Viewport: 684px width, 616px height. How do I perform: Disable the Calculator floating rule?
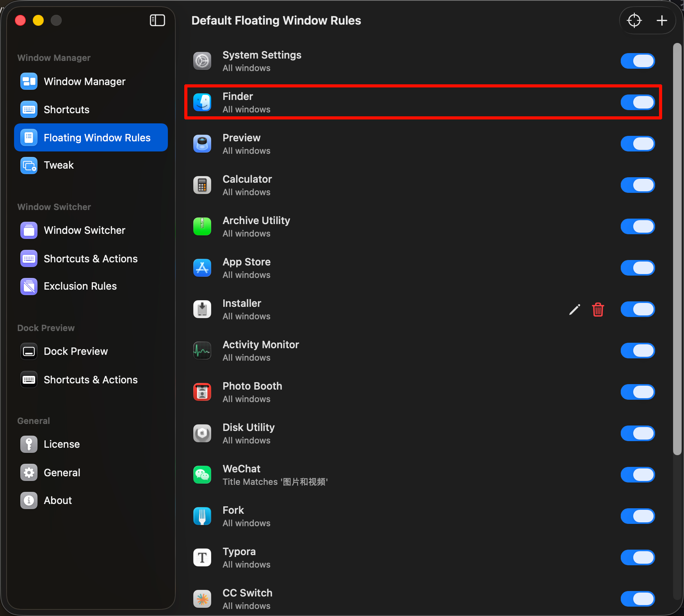638,185
